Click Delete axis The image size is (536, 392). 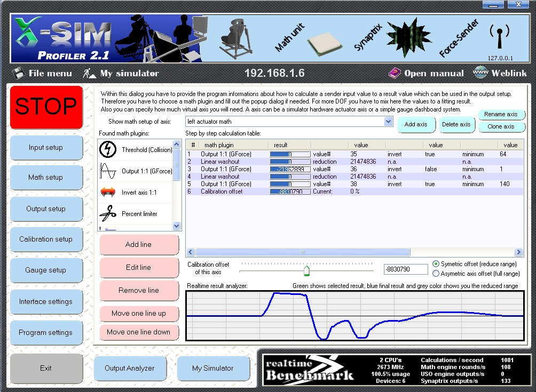[456, 124]
